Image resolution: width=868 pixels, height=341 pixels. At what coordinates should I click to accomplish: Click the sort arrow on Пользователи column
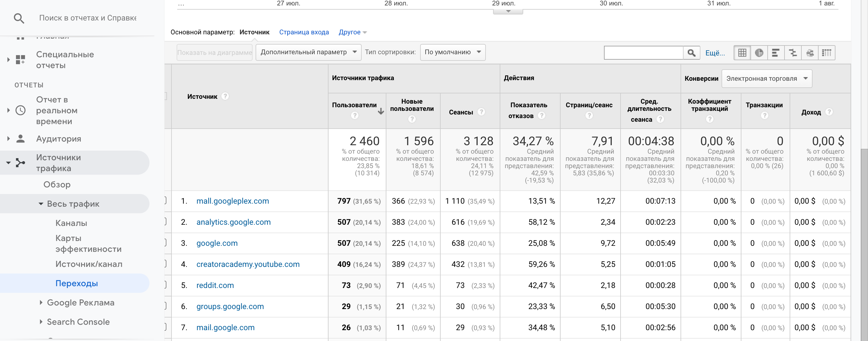click(x=381, y=111)
